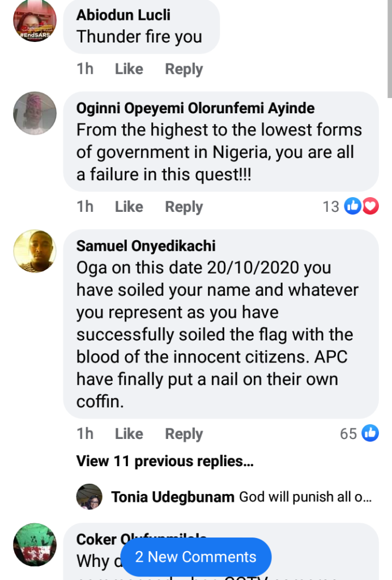Reply to Abiodun Lucli's comment
The height and width of the screenshot is (580, 392).
(x=184, y=69)
